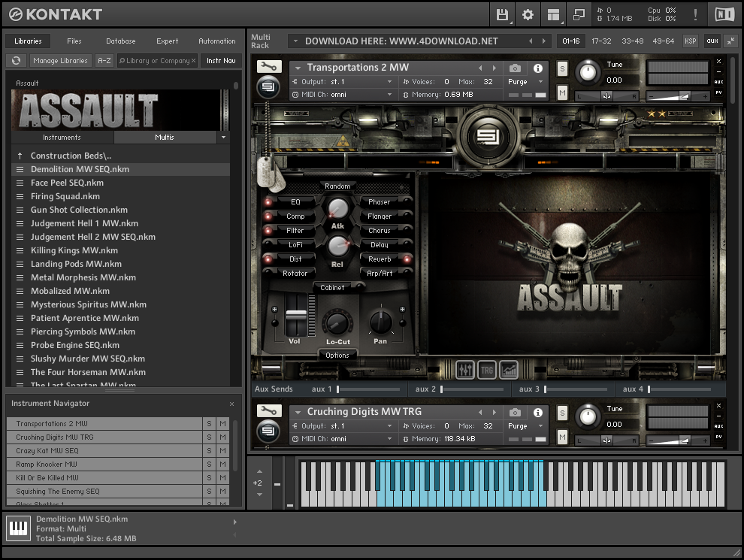Open Output st. 1 dropdown for Transportations

pyautogui.click(x=389, y=82)
